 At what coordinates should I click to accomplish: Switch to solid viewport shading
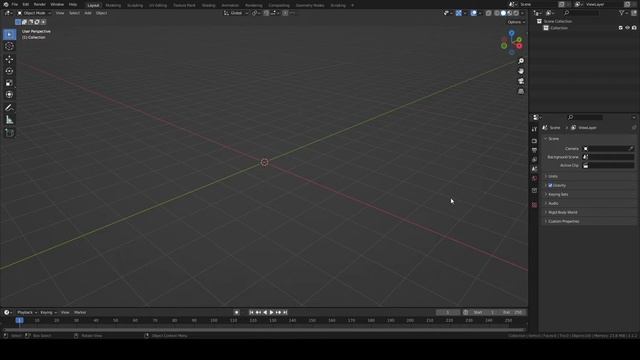pyautogui.click(x=503, y=13)
